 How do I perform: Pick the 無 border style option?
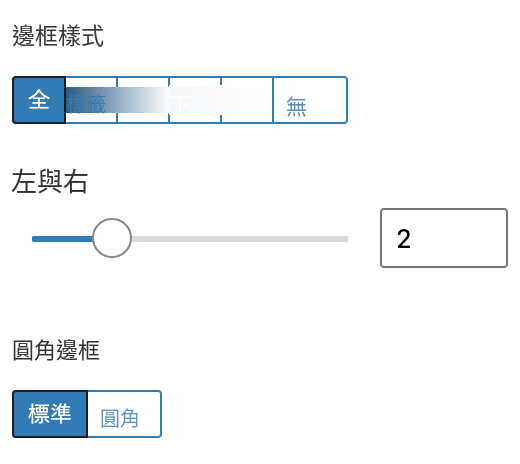(x=310, y=100)
